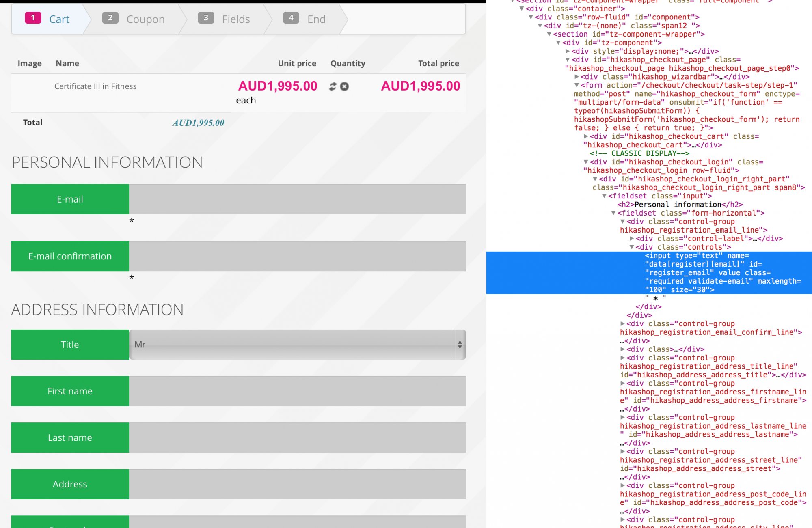This screenshot has height=528, width=812.
Task: Click the Address input field
Action: (x=297, y=484)
